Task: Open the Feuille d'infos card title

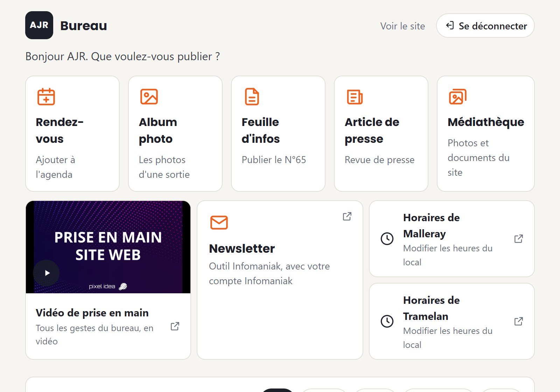Action: click(261, 130)
